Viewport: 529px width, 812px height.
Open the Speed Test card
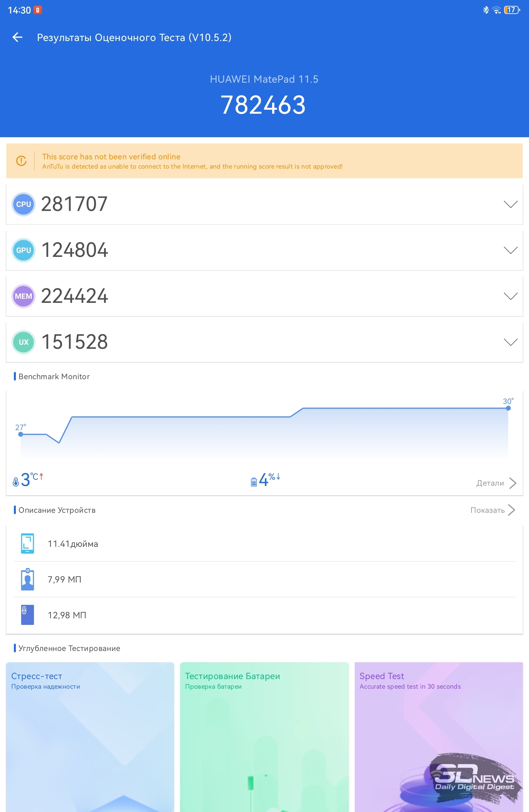(x=439, y=737)
